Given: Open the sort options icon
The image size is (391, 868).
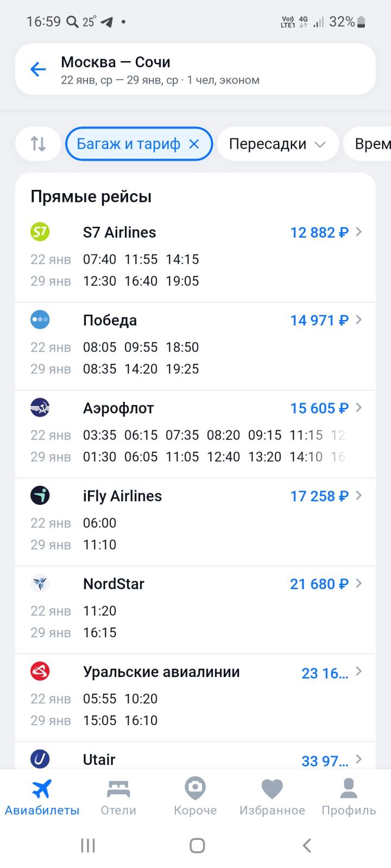Looking at the screenshot, I should pos(38,144).
